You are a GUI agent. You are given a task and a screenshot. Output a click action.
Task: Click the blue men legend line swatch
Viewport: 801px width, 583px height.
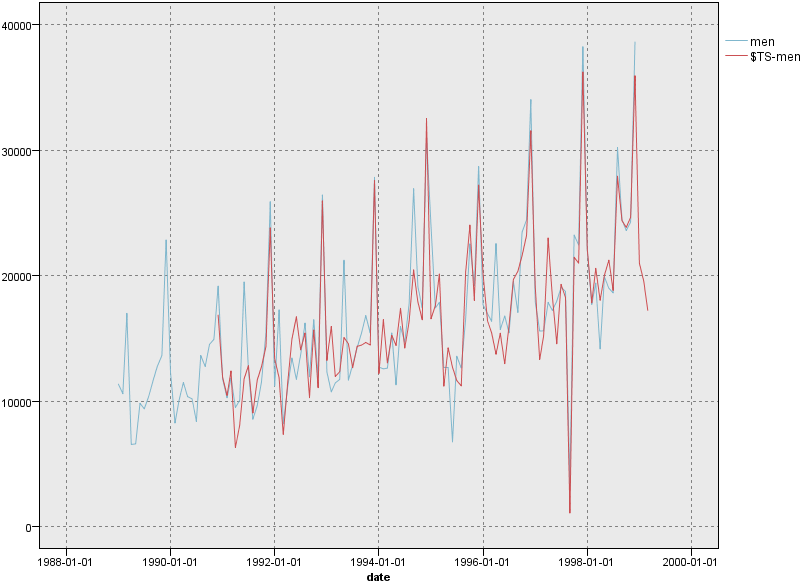click(x=736, y=41)
